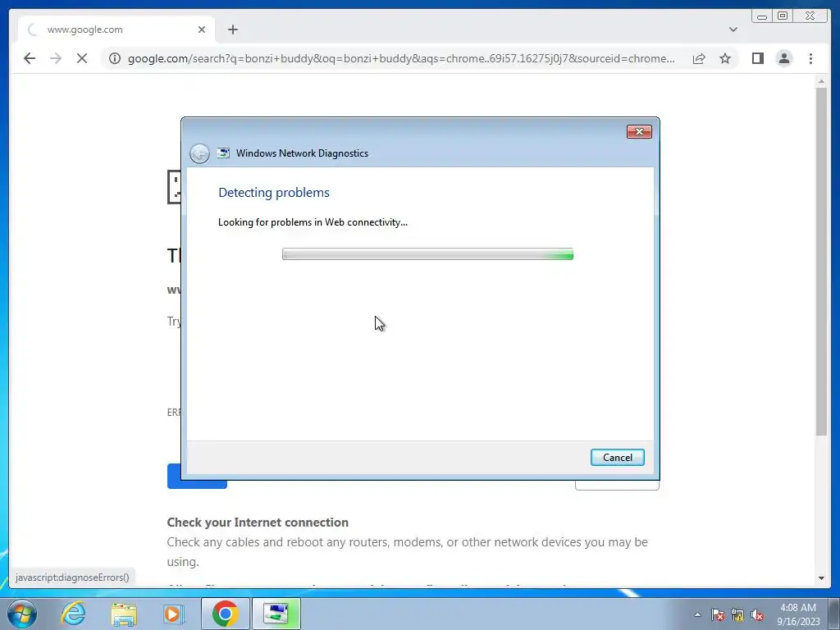Screen dimensions: 840x630
Task: Click the detecting problems progress bar
Action: click(x=427, y=254)
